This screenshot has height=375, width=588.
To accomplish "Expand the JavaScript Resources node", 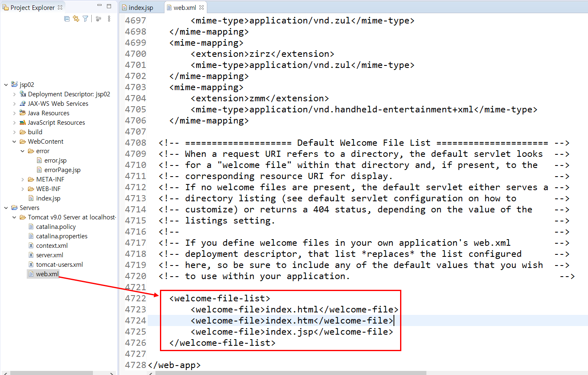I will (14, 123).
